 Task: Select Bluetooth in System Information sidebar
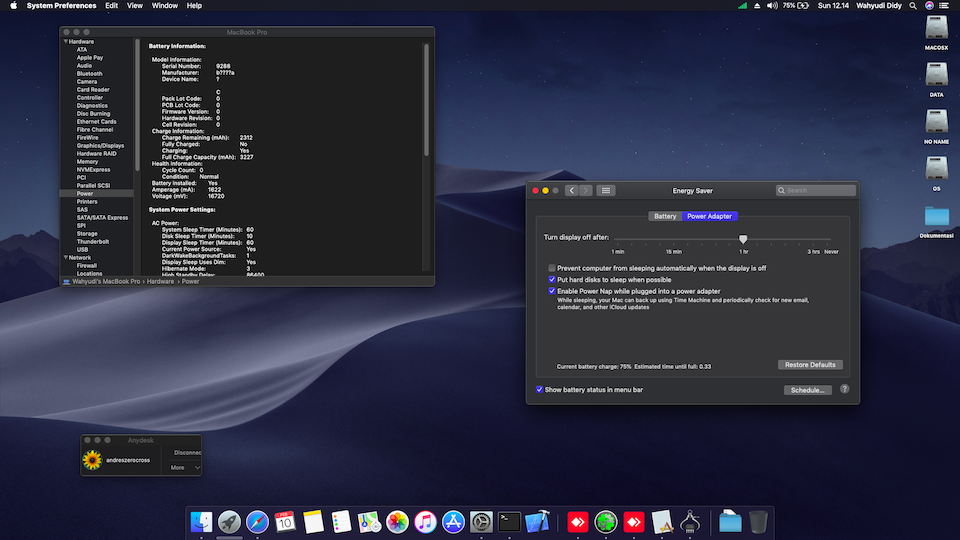click(x=89, y=73)
